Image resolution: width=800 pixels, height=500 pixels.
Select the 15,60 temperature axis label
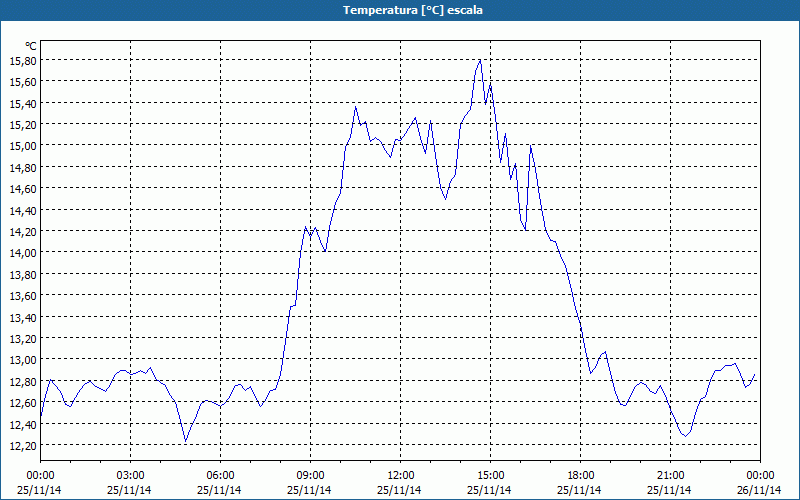tap(23, 82)
